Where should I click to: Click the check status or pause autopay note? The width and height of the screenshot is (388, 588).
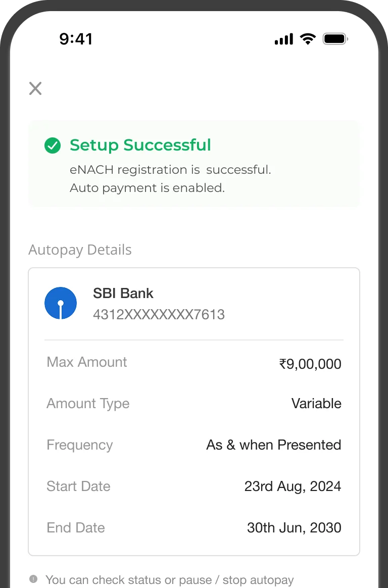click(169, 580)
